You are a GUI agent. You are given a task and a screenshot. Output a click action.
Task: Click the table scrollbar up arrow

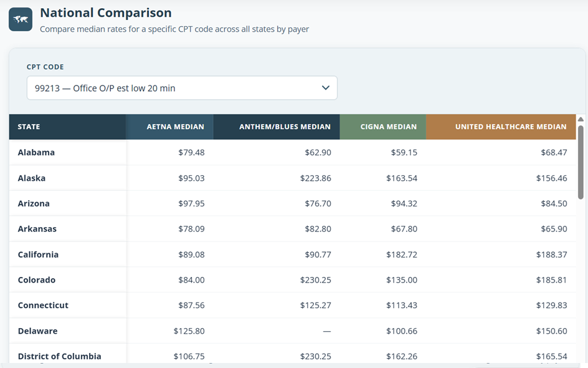581,119
